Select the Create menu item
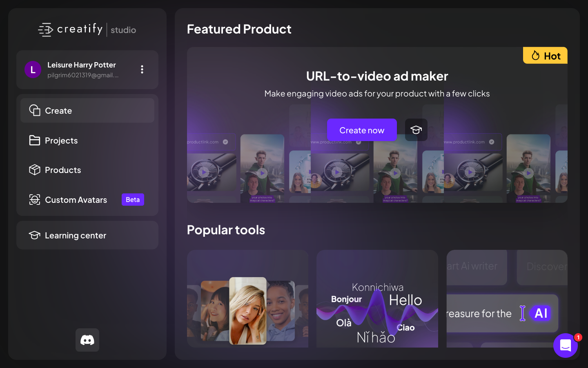The image size is (588, 368). (87, 110)
